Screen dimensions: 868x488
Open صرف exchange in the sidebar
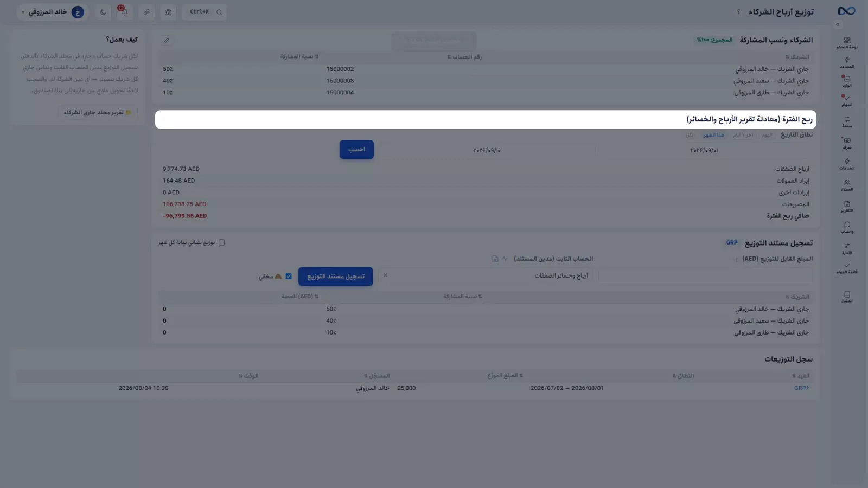[847, 143]
